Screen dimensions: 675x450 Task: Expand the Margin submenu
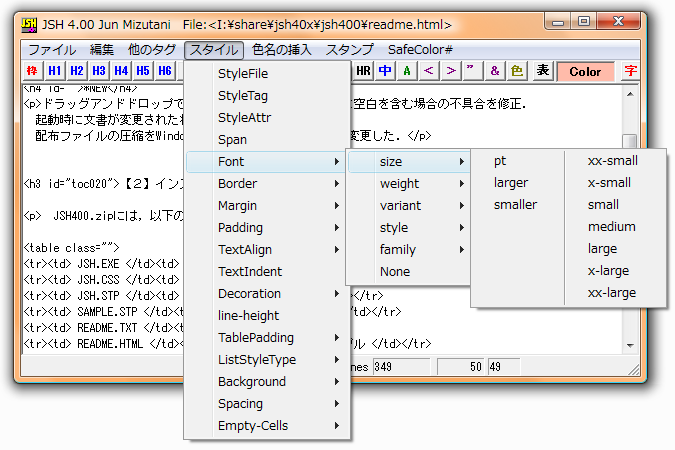(x=267, y=205)
